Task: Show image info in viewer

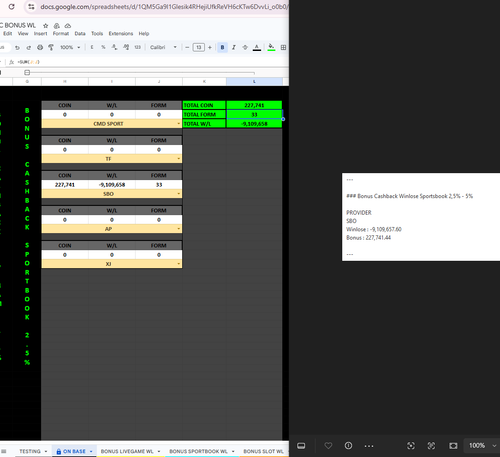Action: tap(348, 446)
